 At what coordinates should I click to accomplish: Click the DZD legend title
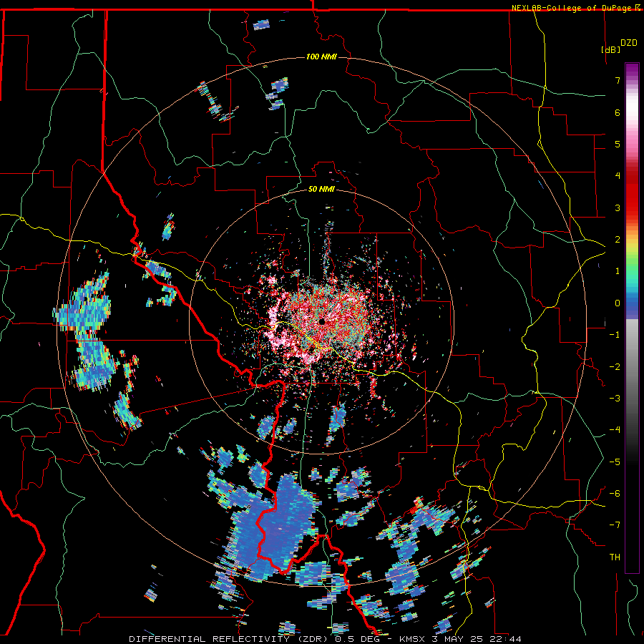(x=629, y=42)
